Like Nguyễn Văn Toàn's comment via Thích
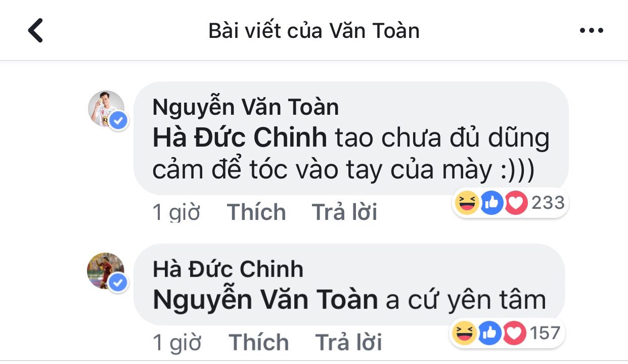This screenshot has height=364, width=628. [256, 212]
